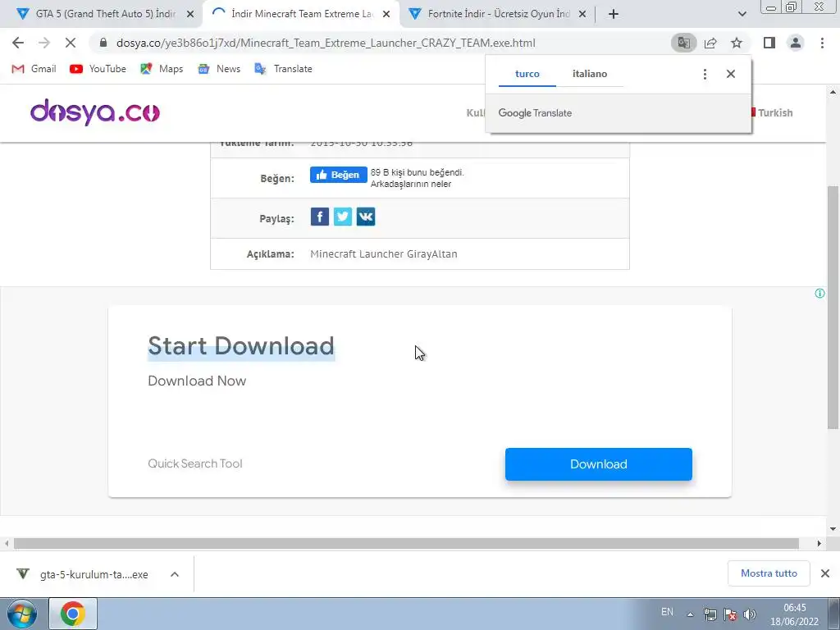The image size is (840, 630).
Task: Click the scroll-down arrow of vertical scrollbar
Action: (833, 529)
